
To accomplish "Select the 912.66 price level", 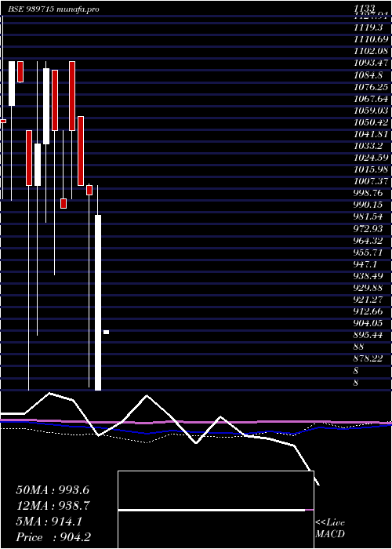I will 368,311.
